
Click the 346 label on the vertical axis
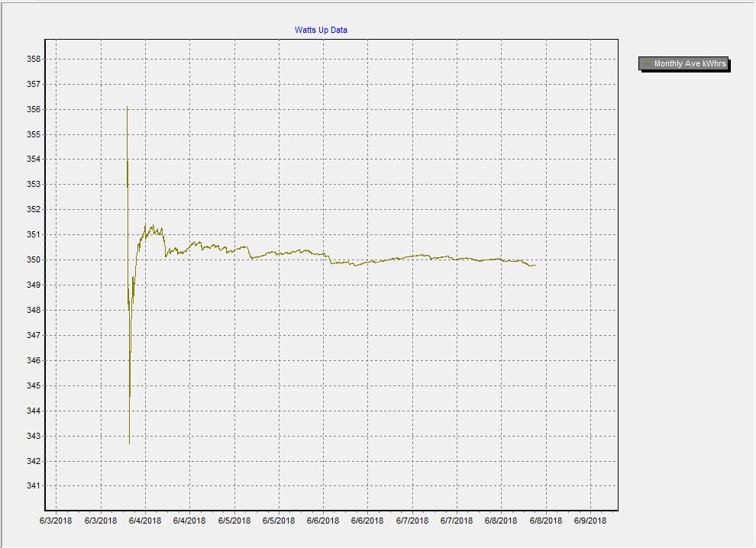coord(34,360)
